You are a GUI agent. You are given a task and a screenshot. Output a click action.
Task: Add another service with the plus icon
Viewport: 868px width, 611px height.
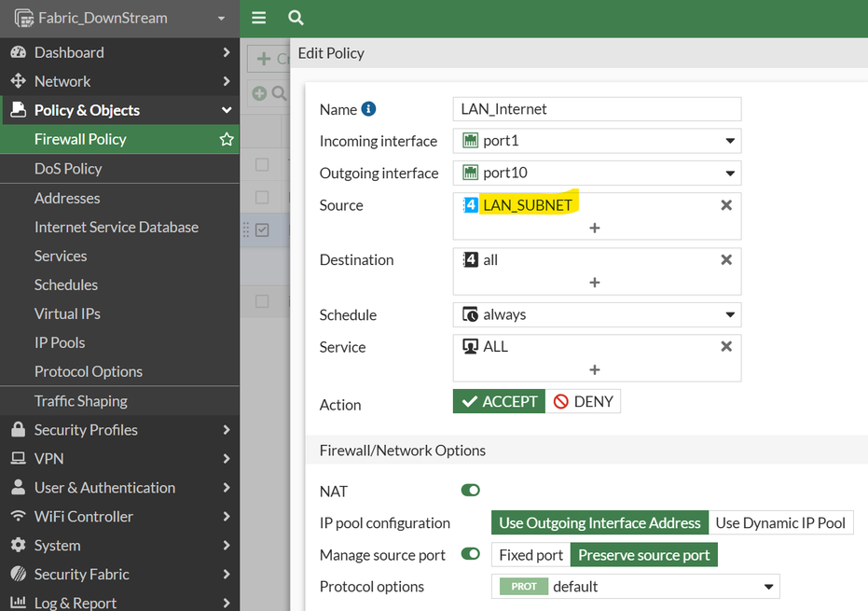click(x=595, y=369)
